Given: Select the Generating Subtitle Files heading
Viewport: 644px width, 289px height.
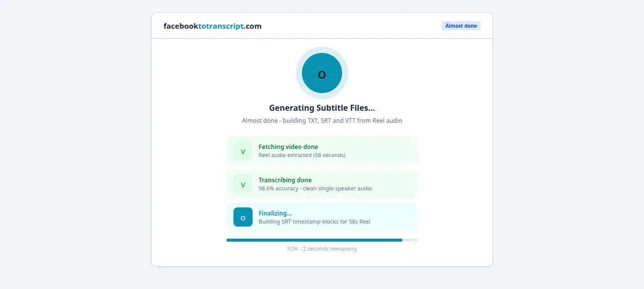Looking at the screenshot, I should point(322,108).
